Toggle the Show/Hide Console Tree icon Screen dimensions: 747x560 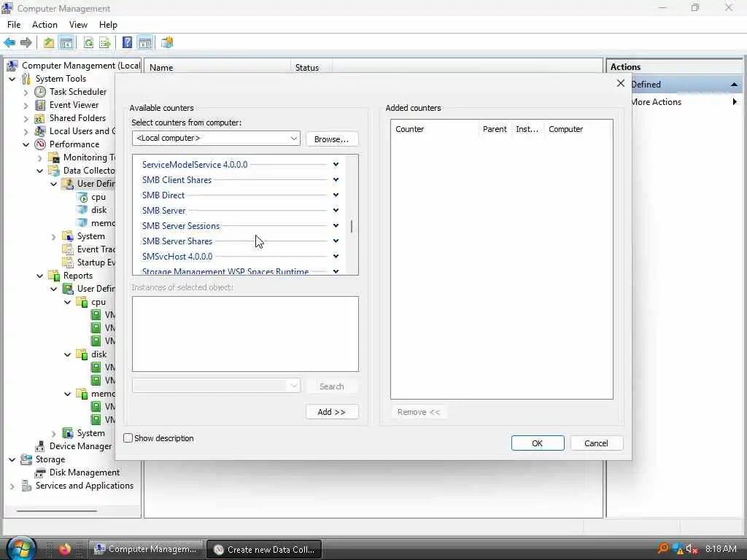click(66, 43)
